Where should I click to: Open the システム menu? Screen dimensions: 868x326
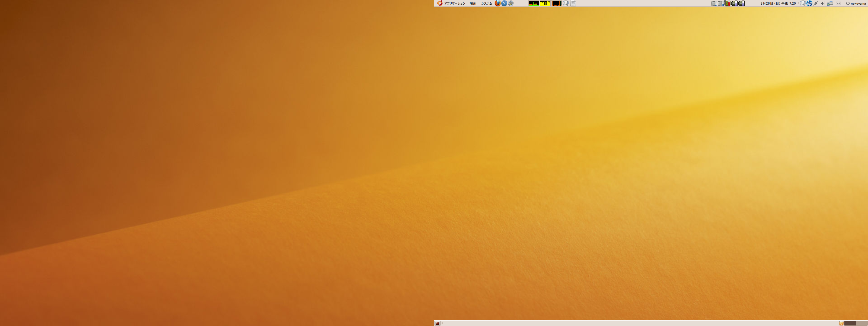pos(486,3)
